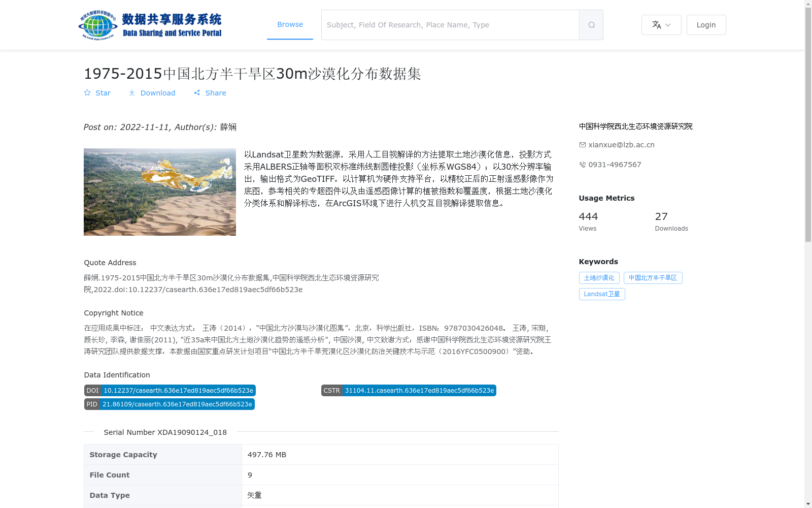Click Serial Number XDA19090124_018
The height and width of the screenshot is (508, 812).
[x=165, y=432]
